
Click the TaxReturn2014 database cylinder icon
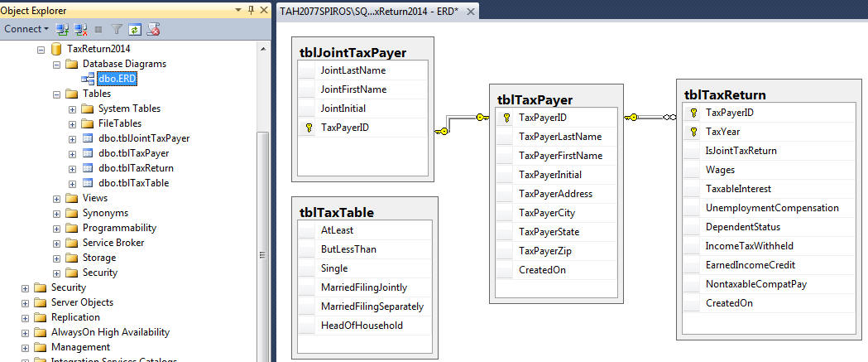tap(56, 49)
